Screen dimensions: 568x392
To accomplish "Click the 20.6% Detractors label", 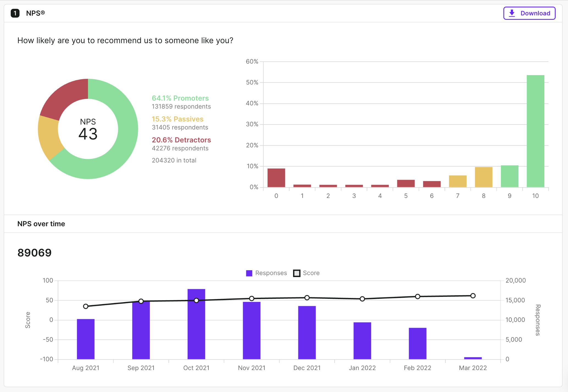I will coord(181,140).
